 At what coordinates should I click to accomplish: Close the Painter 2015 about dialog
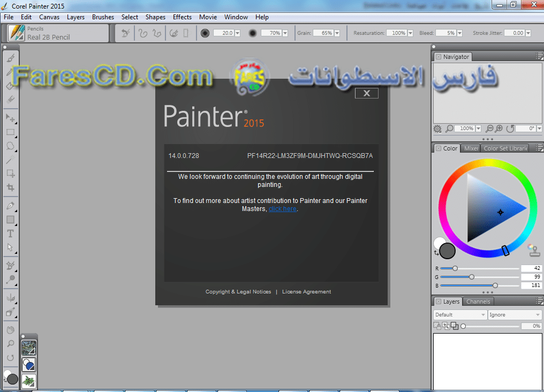367,93
